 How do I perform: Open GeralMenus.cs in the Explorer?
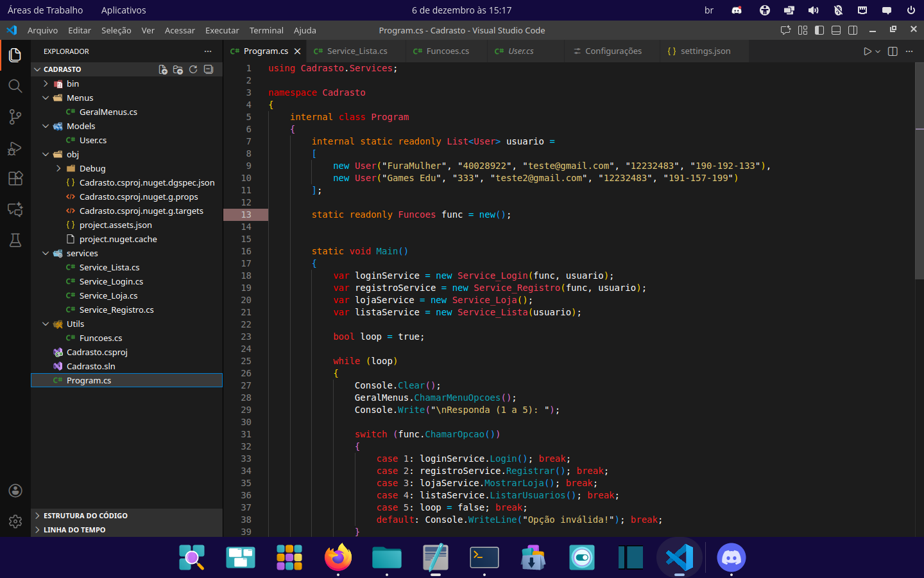126,112
